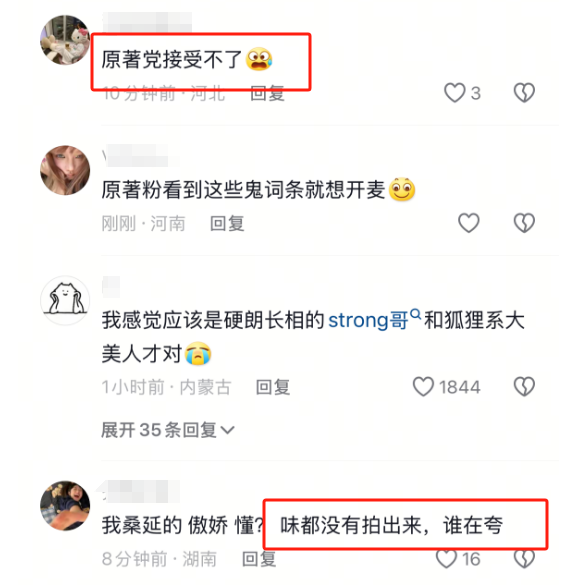Like the comment with 1844 likes
This screenshot has height=585, width=562.
click(423, 387)
